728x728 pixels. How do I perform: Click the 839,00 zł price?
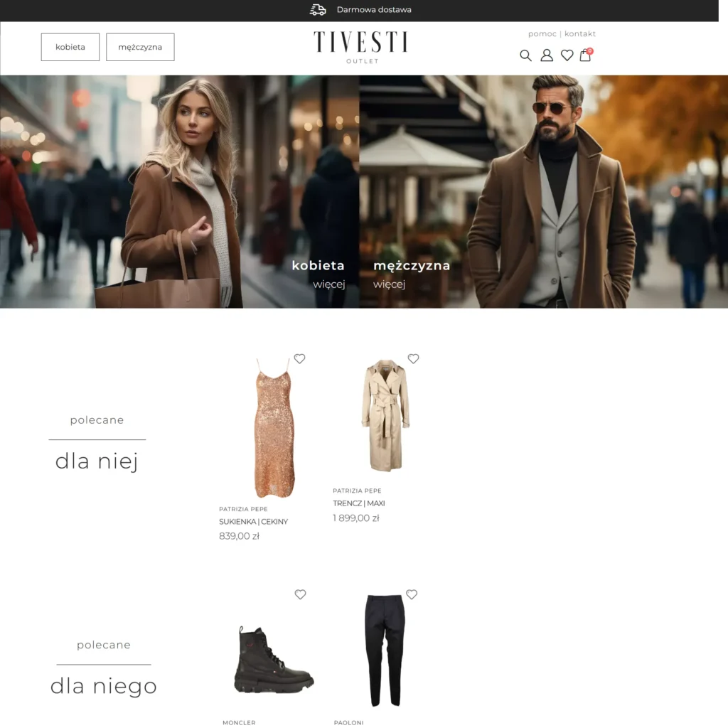[x=239, y=536]
